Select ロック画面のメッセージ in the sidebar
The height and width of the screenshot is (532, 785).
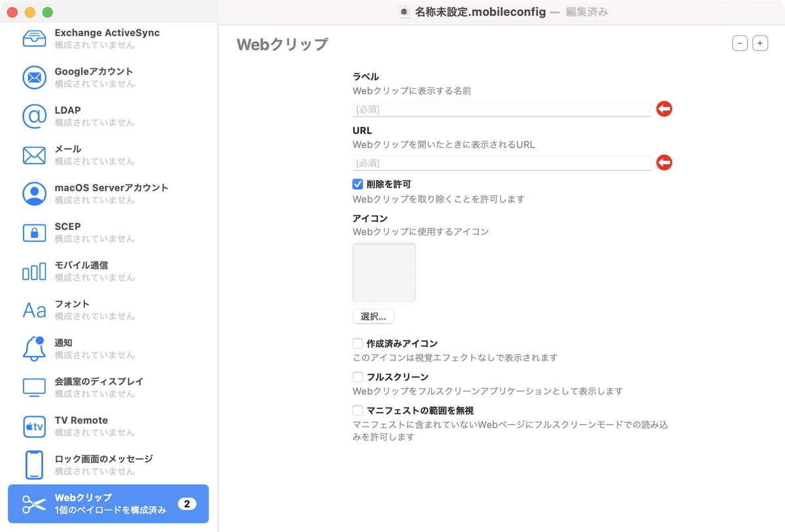(x=109, y=465)
